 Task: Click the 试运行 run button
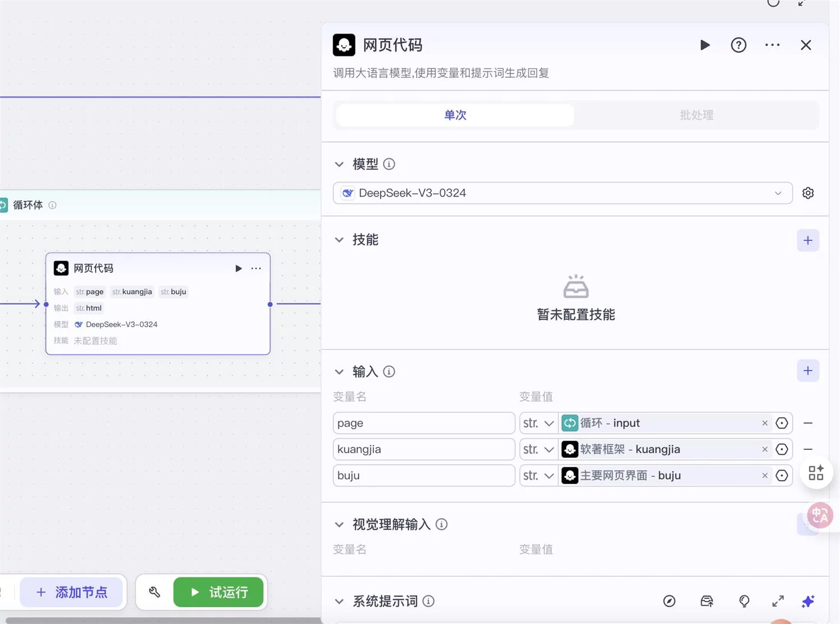[x=218, y=592]
